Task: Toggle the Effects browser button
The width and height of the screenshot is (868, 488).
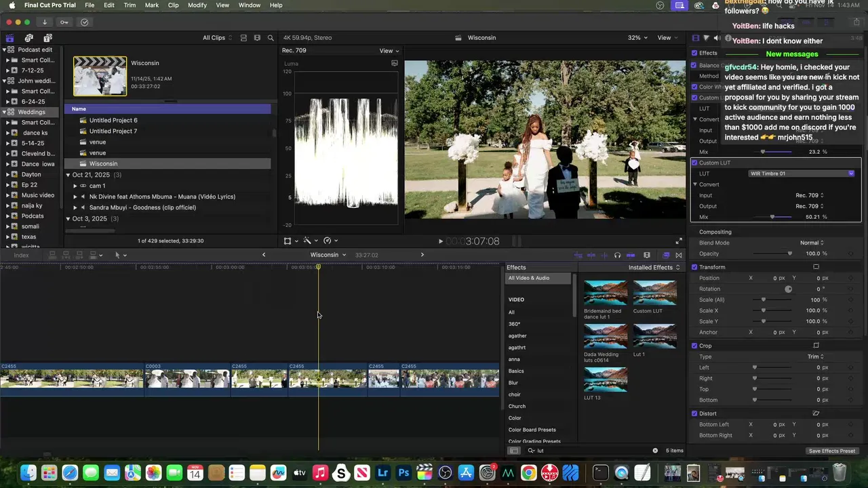Action: (666, 255)
